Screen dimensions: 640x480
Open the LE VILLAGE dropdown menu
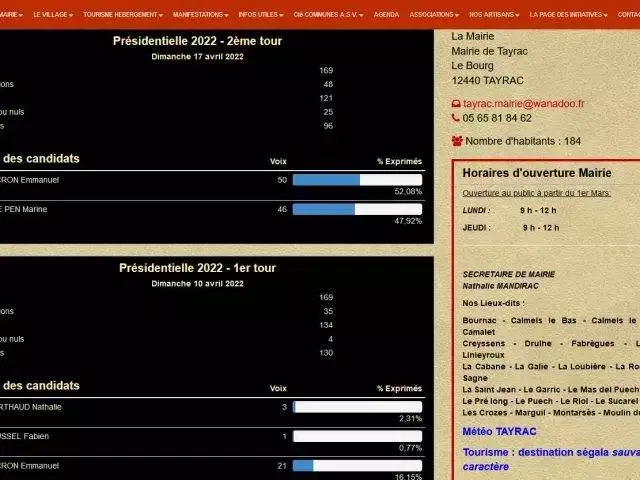coord(53,15)
